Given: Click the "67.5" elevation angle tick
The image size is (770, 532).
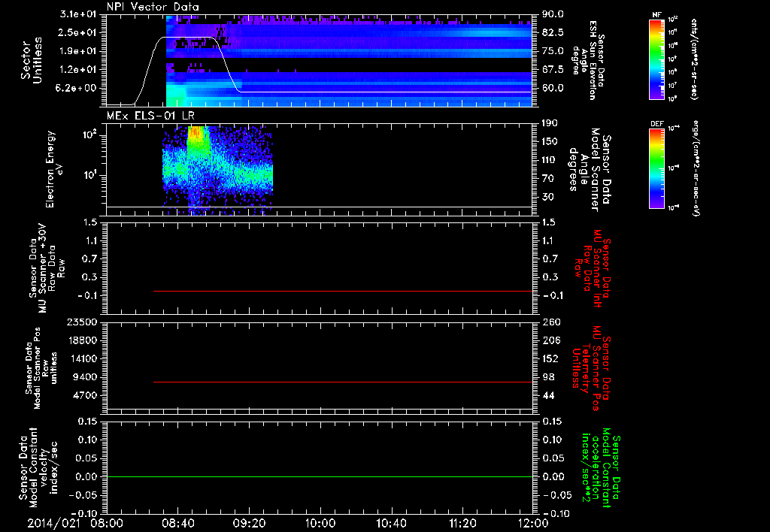Looking at the screenshot, I should pyautogui.click(x=553, y=69).
